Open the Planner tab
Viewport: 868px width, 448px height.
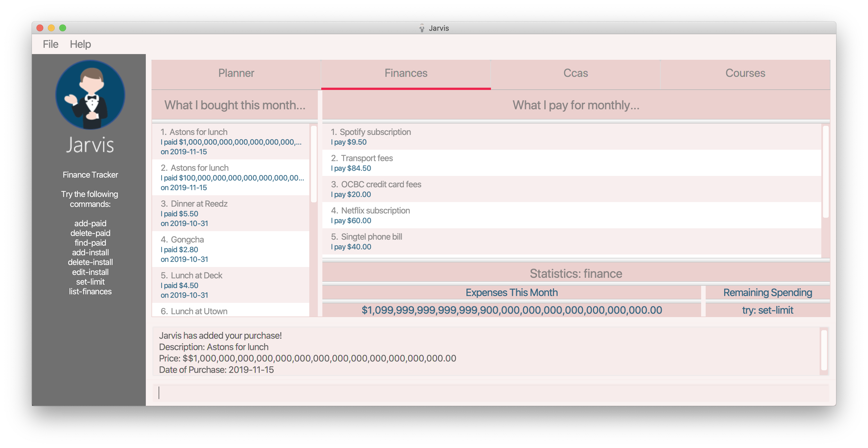[x=236, y=73]
